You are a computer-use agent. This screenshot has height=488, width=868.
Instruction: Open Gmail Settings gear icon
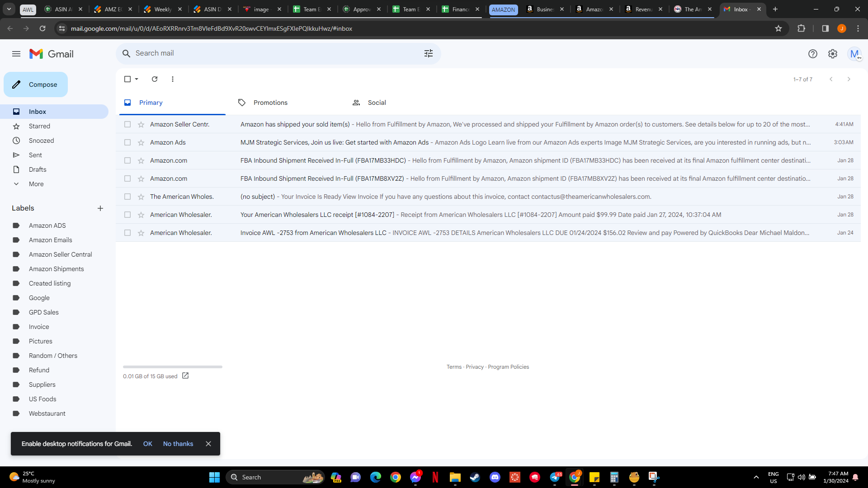(x=833, y=54)
